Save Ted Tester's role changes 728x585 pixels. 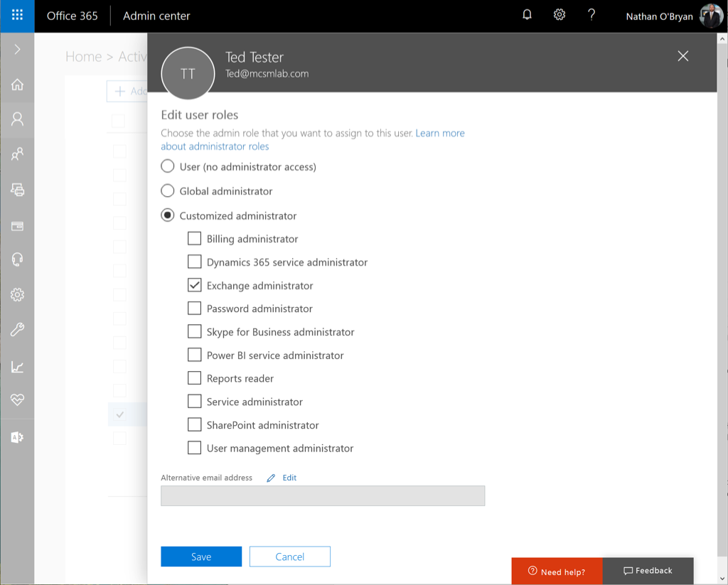coord(201,556)
